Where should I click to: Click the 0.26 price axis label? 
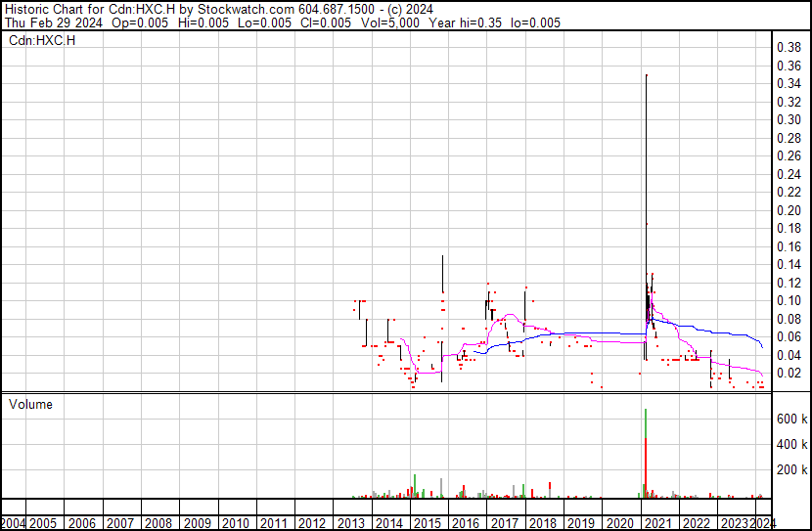789,155
